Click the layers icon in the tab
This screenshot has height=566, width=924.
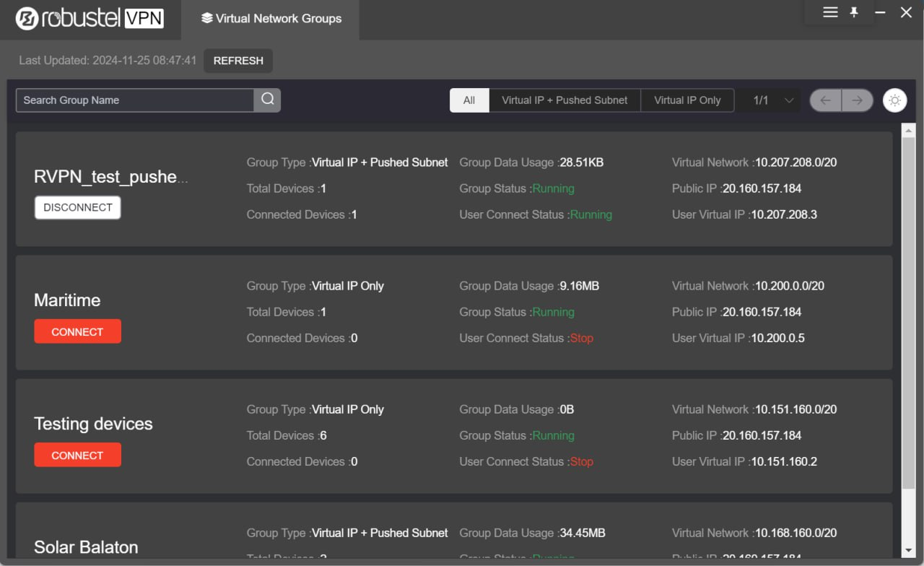click(x=206, y=18)
